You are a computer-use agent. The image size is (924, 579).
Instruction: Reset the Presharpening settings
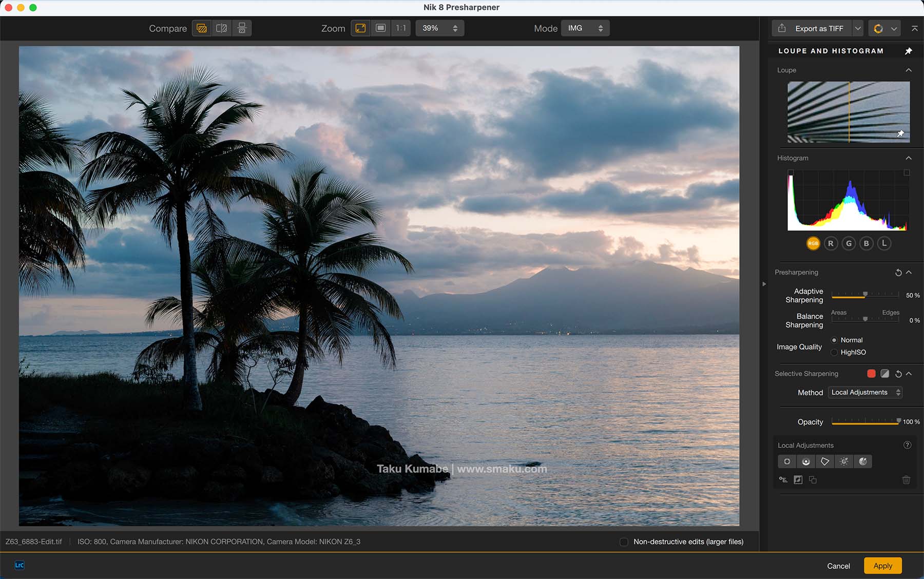pyautogui.click(x=898, y=273)
